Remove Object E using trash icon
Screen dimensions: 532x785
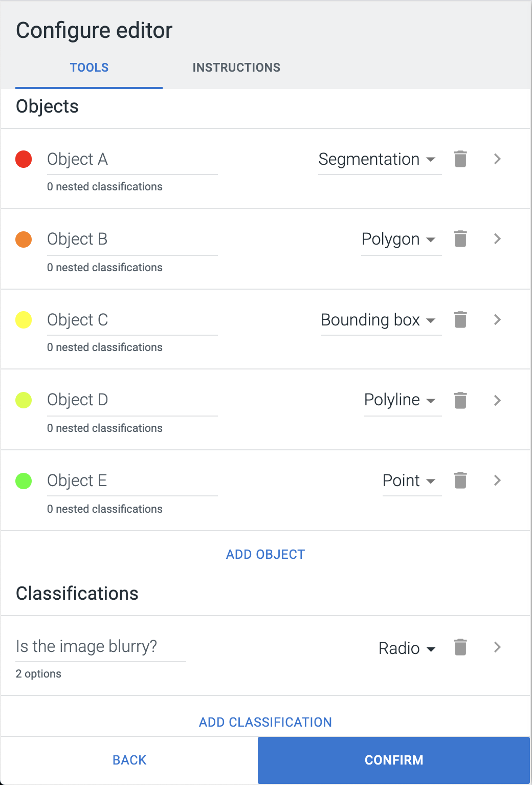[460, 480]
